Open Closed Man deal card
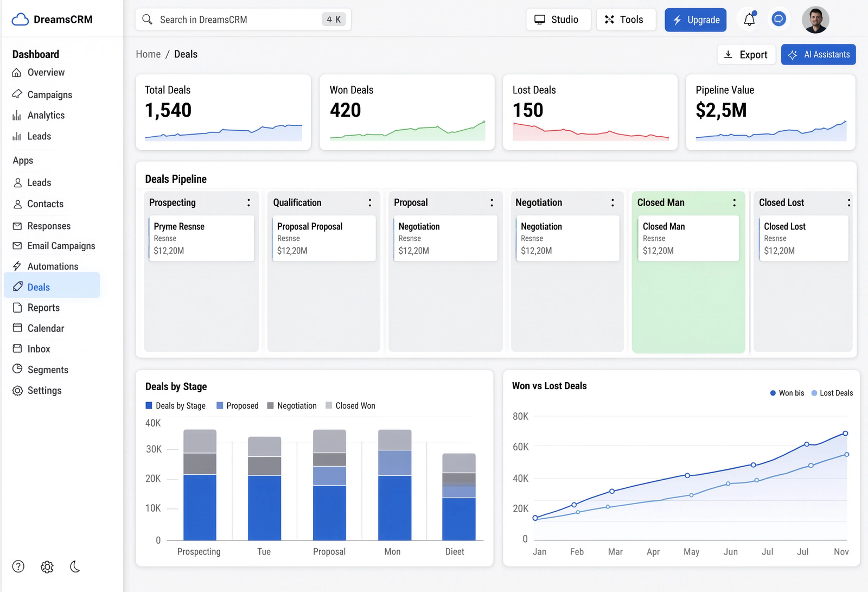This screenshot has height=592, width=868. point(688,238)
